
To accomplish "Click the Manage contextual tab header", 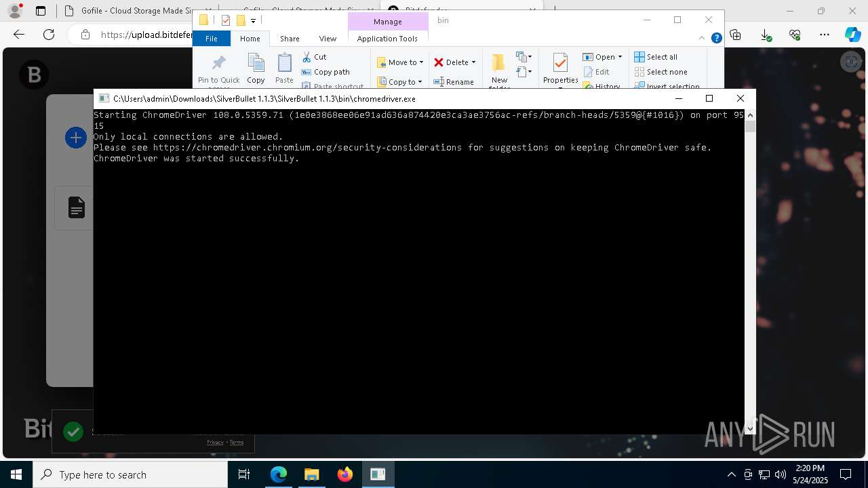I will (x=388, y=22).
